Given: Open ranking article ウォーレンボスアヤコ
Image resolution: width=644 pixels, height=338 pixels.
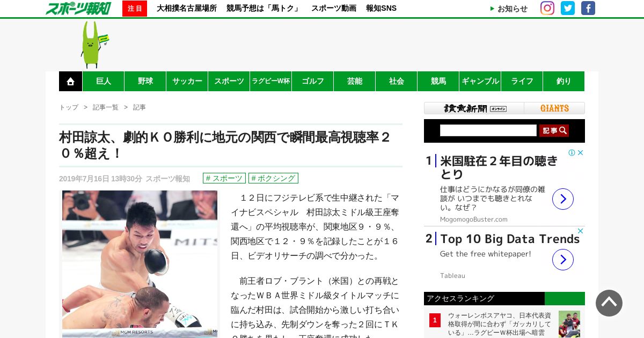Looking at the screenshot, I should pyautogui.click(x=500, y=324).
